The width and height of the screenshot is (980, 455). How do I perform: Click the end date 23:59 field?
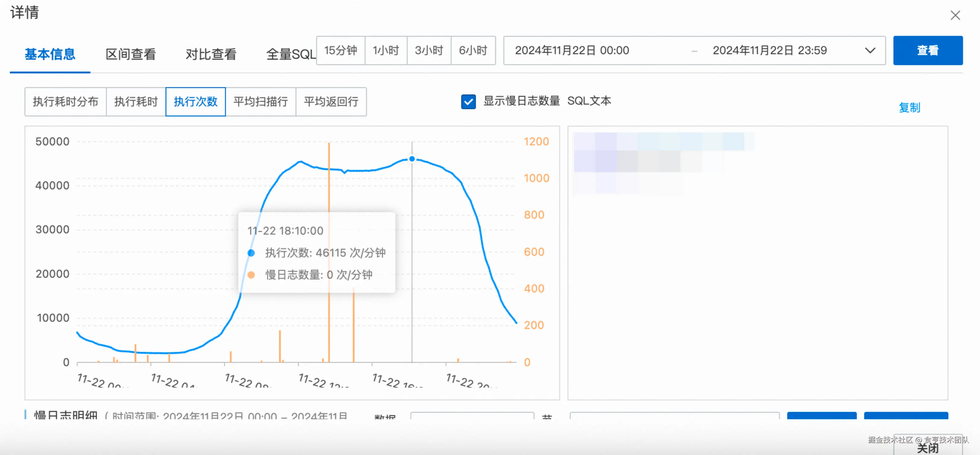[x=769, y=51]
